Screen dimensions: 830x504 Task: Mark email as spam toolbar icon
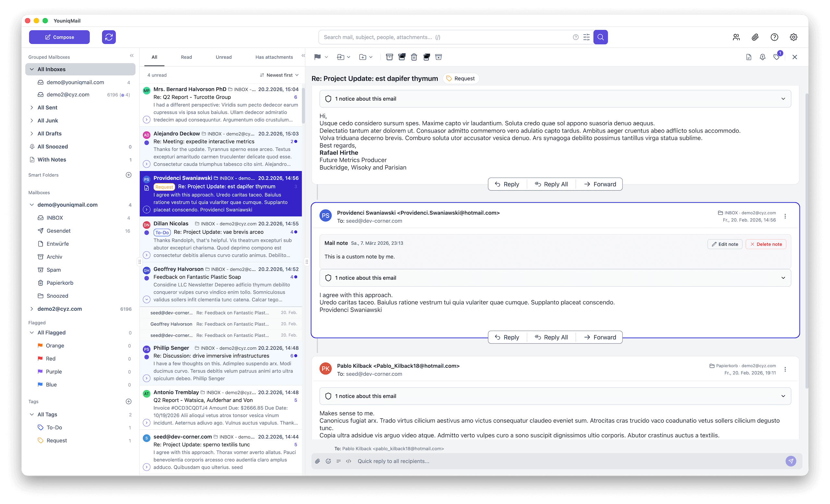[438, 57]
